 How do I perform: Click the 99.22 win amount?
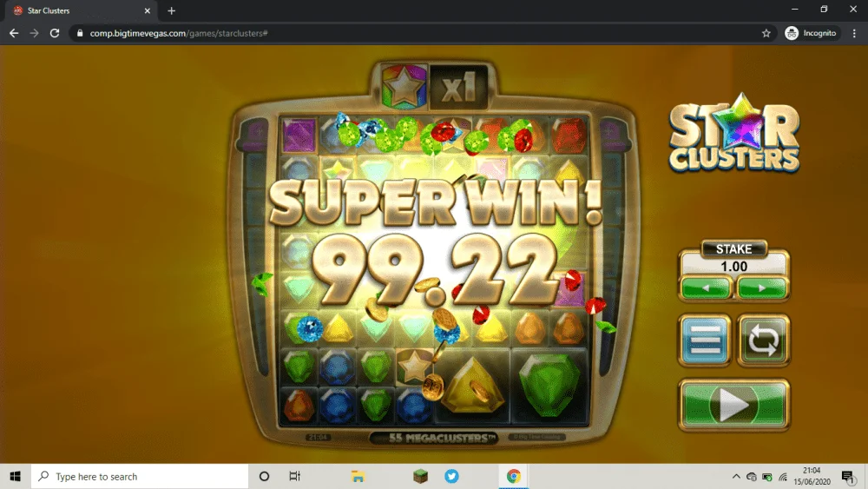435,269
